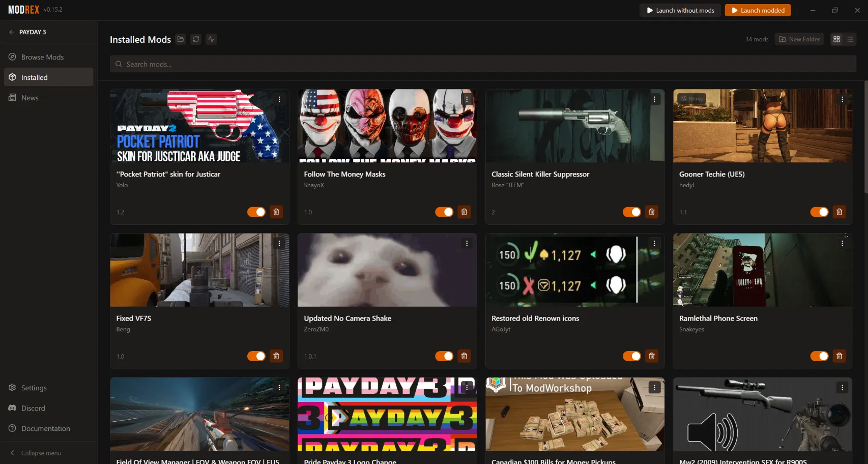Disable Updated No Camera Shake mod
This screenshot has width=868, height=464.
[444, 356]
